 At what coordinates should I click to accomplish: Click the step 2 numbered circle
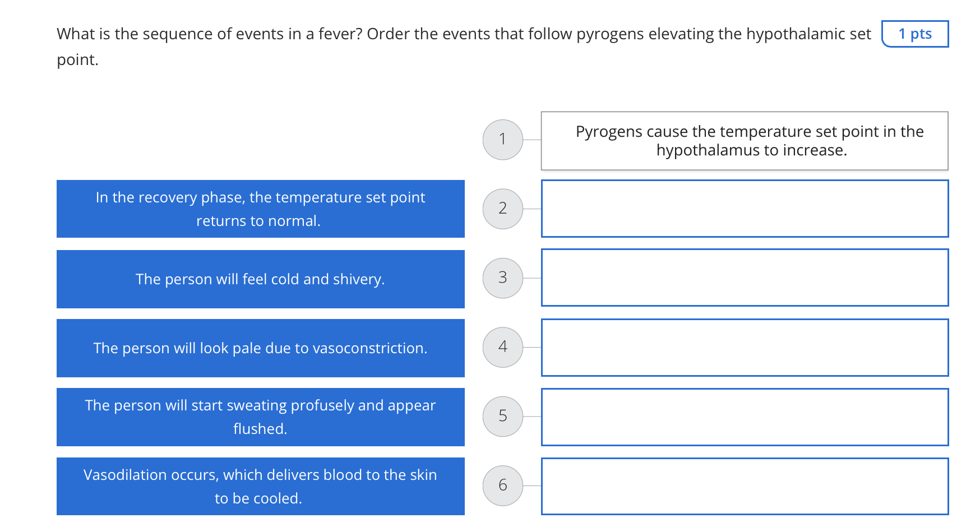click(x=502, y=209)
